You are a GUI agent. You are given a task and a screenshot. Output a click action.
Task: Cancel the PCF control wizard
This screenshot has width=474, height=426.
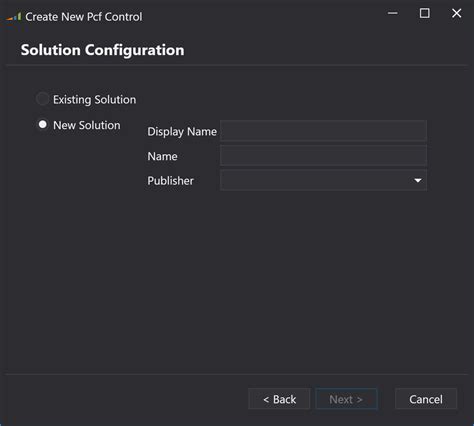pyautogui.click(x=426, y=399)
